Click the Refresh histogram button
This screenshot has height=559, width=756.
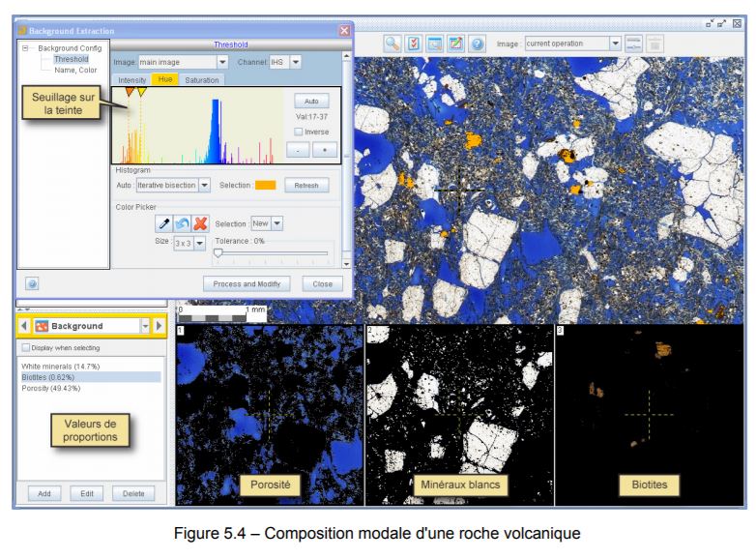[x=306, y=186]
